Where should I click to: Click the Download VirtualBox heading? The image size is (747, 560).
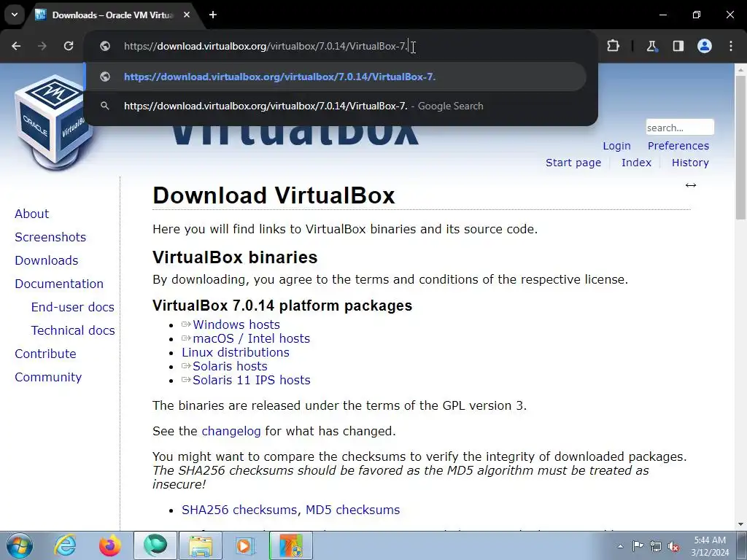pyautogui.click(x=274, y=195)
